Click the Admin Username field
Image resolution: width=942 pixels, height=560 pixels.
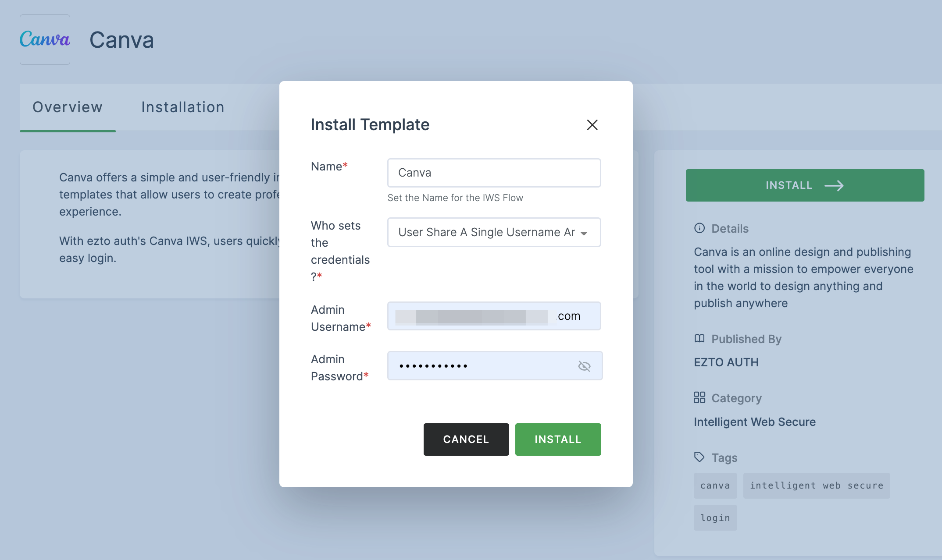[x=494, y=316]
